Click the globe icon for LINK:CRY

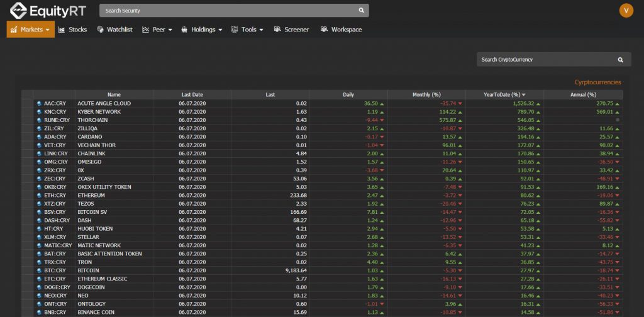click(39, 153)
